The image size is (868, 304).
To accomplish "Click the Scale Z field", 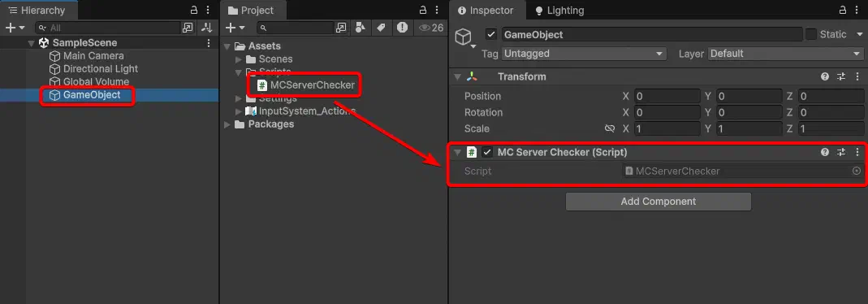I will point(831,128).
